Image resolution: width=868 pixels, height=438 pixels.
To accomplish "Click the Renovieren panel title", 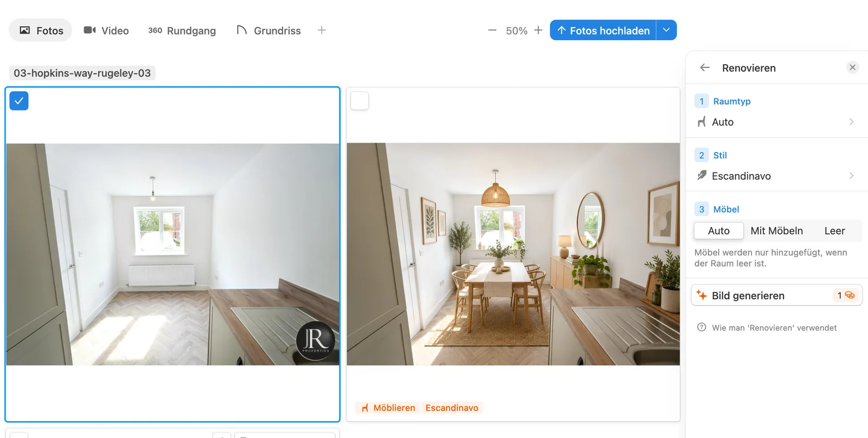I will click(749, 68).
